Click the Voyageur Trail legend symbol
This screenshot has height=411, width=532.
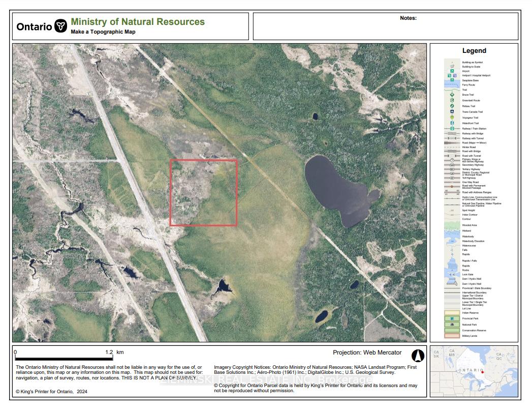pyautogui.click(x=452, y=118)
